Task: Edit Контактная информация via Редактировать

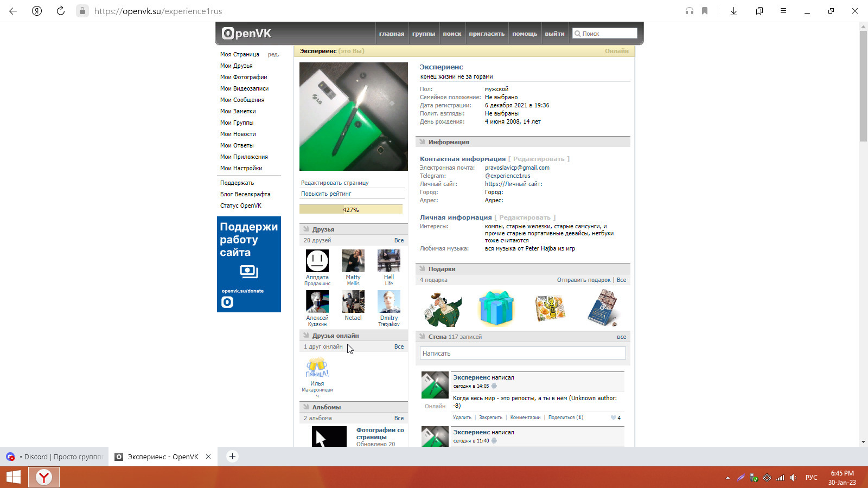Action: pyautogui.click(x=539, y=159)
